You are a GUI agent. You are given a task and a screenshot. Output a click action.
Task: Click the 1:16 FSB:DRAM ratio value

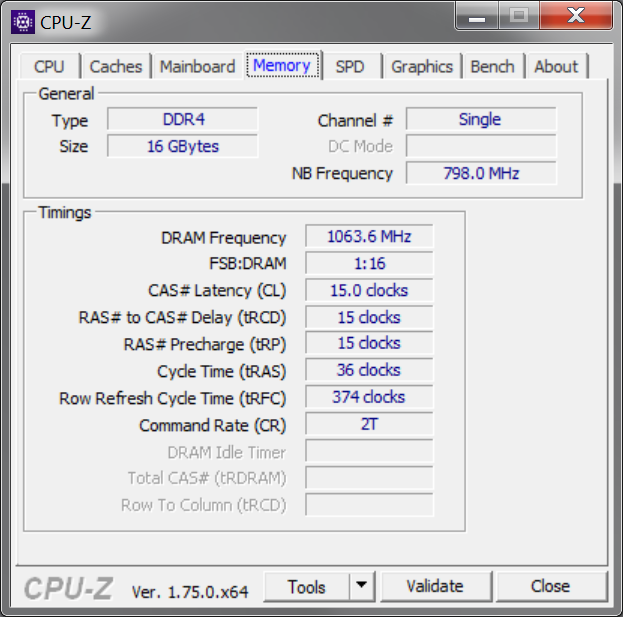pos(369,263)
